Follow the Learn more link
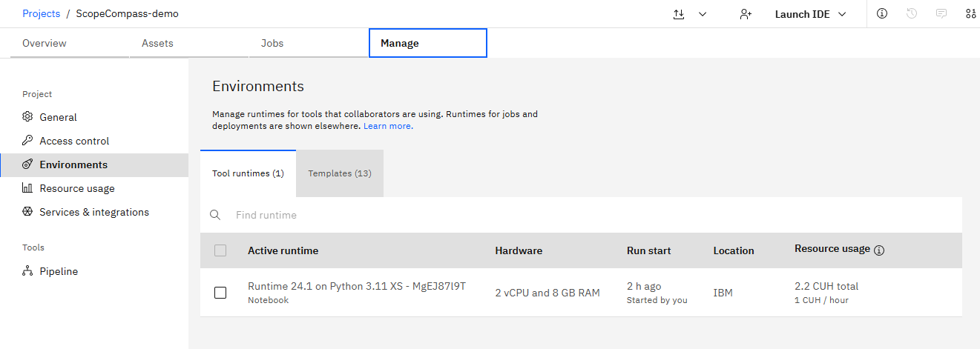The image size is (980, 349). [x=388, y=126]
